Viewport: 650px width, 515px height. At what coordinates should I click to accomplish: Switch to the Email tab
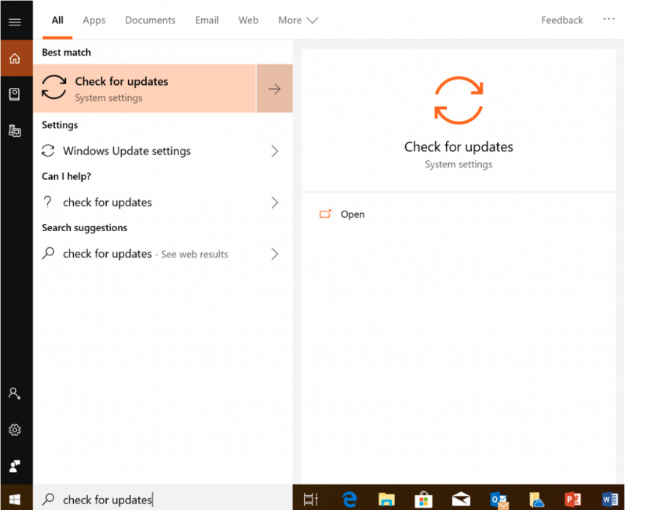pyautogui.click(x=206, y=20)
